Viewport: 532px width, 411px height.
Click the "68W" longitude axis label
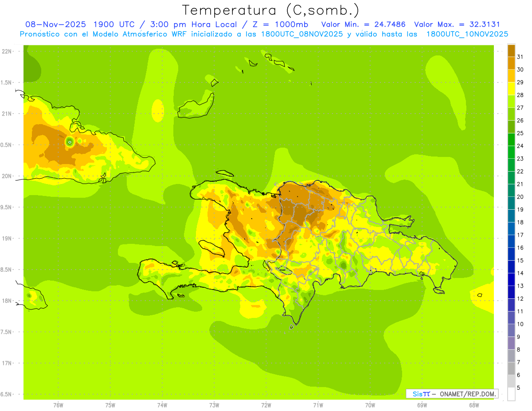tap(474, 405)
